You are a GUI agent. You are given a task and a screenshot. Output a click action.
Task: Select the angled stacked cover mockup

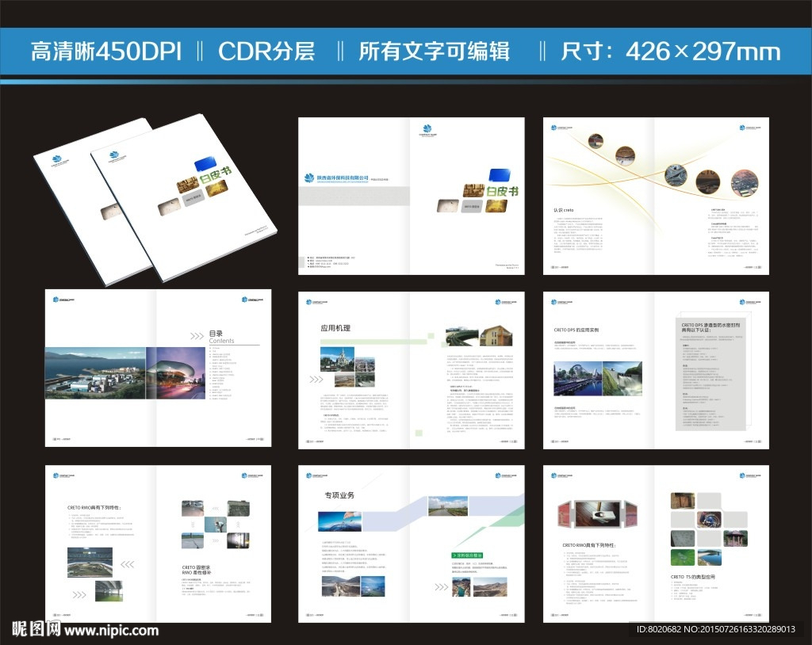point(155,200)
